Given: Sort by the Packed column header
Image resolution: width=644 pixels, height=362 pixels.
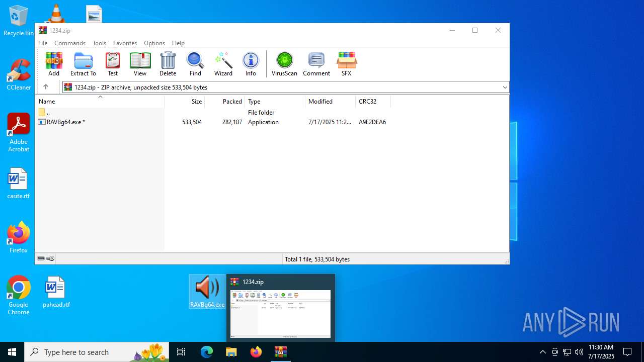Looking at the screenshot, I should click(x=225, y=102).
